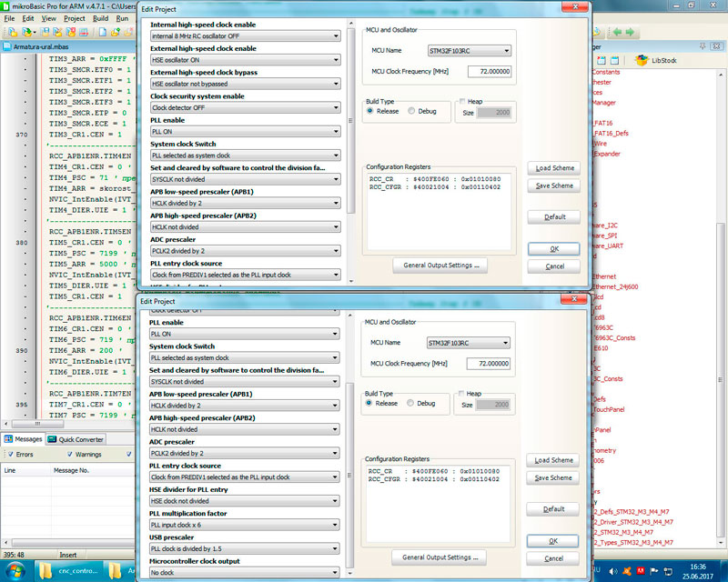The image size is (728, 582).
Task: Click the green forward arrow in main toolbar
Action: (x=630, y=32)
